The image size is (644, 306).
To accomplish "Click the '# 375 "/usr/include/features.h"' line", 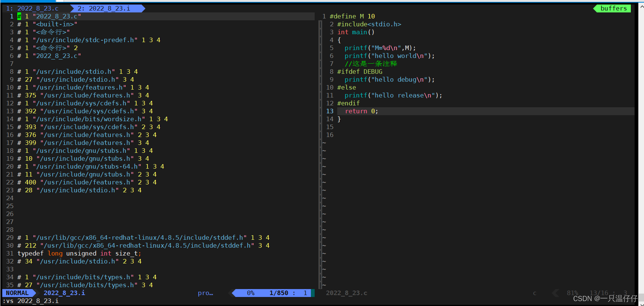I will click(x=83, y=95).
